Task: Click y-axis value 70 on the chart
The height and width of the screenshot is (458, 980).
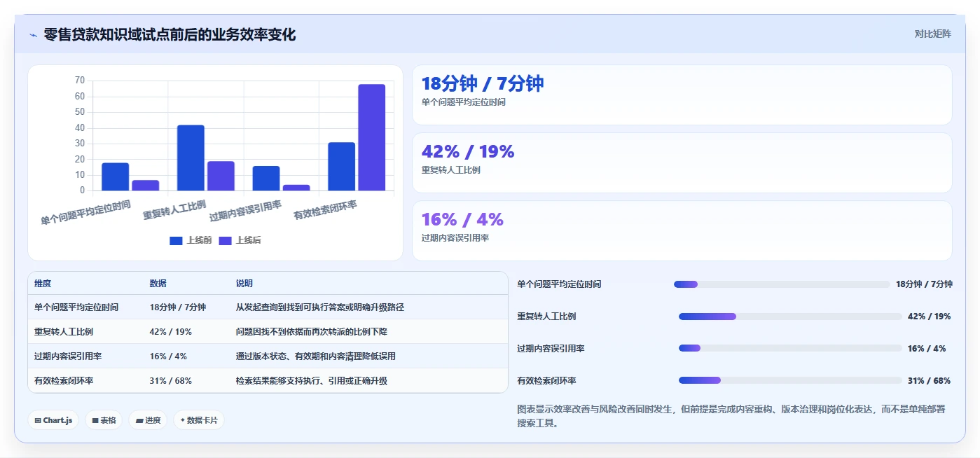Action: pyautogui.click(x=80, y=81)
